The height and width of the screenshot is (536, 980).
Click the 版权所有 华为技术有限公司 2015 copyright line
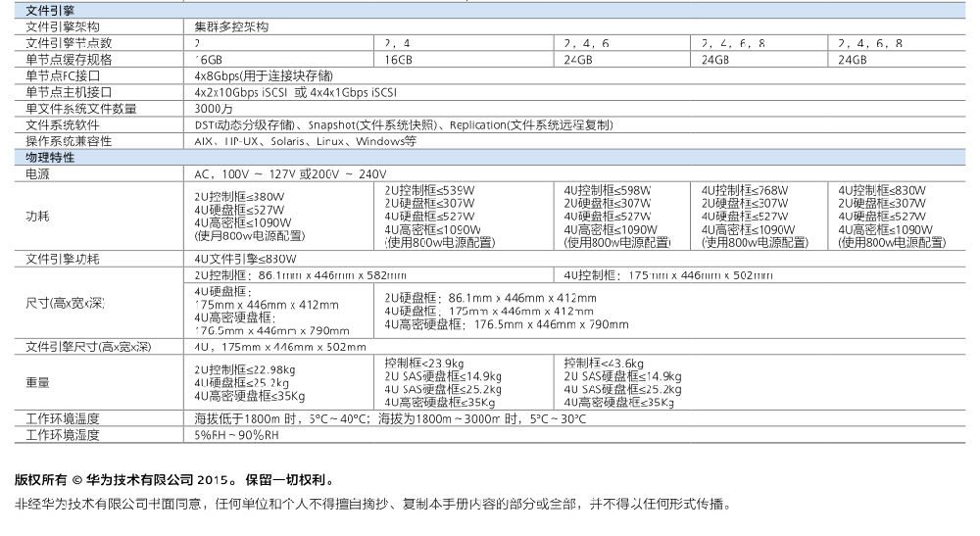(x=174, y=481)
